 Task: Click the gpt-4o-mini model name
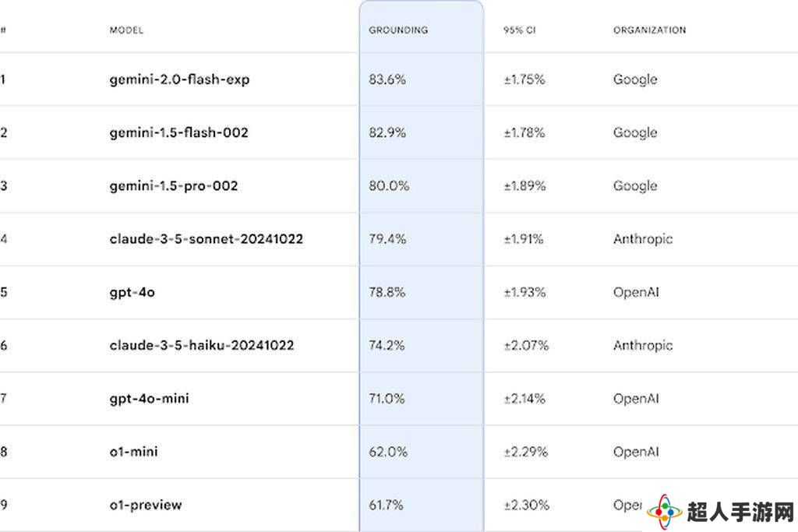pyautogui.click(x=149, y=399)
